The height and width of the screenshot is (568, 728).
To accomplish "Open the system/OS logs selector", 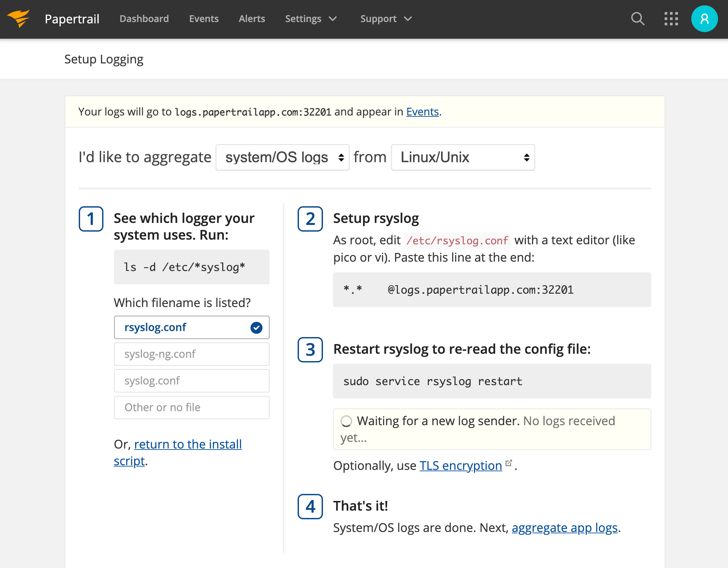I will pyautogui.click(x=282, y=157).
